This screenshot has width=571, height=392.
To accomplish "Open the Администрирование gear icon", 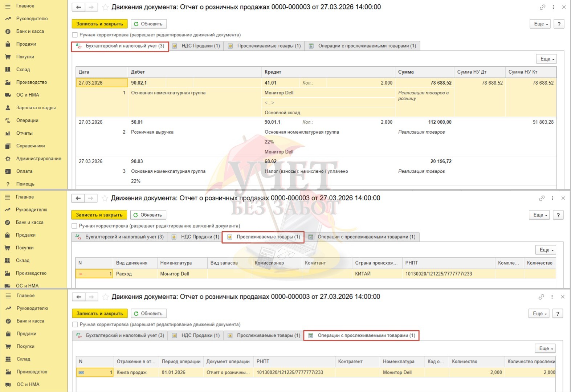I will point(8,159).
